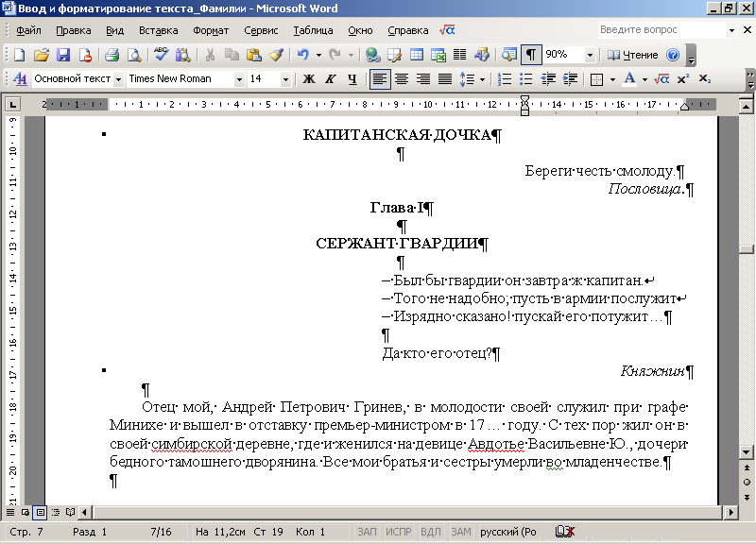The width and height of the screenshot is (756, 544).
Task: Switch to Чтение reading mode
Action: tap(632, 55)
